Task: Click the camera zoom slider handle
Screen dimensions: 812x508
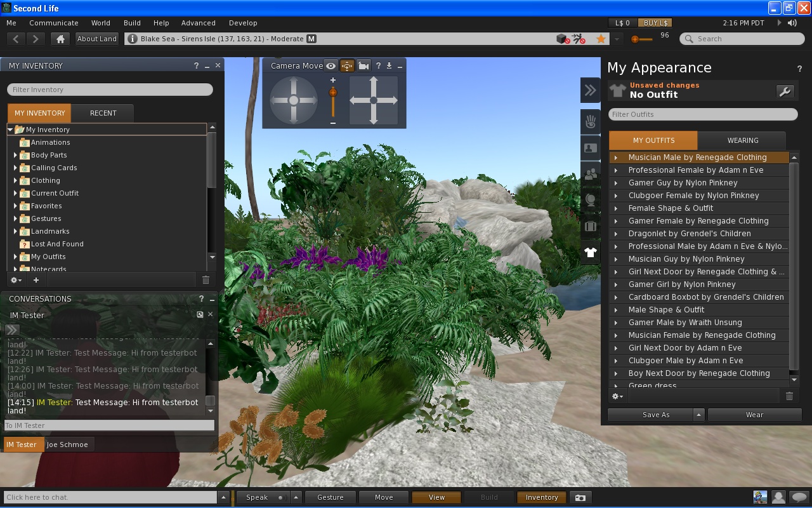Action: tap(333, 93)
